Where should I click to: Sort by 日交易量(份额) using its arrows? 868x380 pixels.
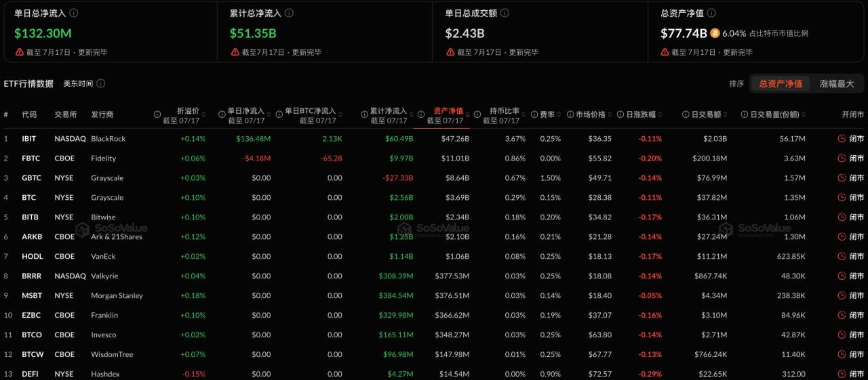click(x=804, y=114)
